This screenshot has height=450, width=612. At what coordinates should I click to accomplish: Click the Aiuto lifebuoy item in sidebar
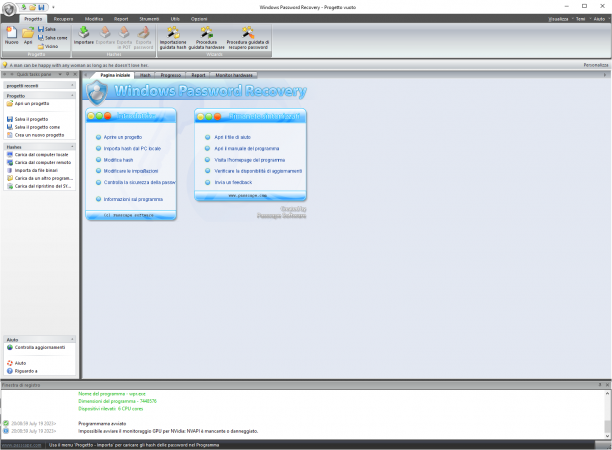16,363
